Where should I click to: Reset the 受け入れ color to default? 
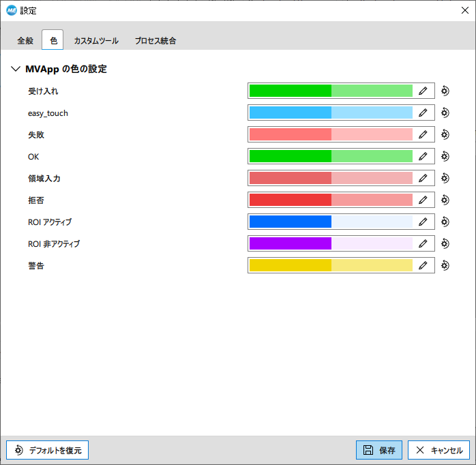445,91
